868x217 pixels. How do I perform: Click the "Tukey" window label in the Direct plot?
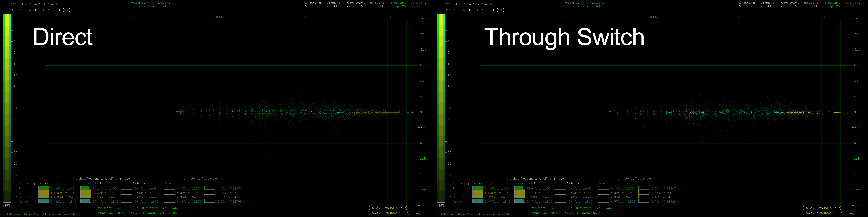[x=416, y=213]
